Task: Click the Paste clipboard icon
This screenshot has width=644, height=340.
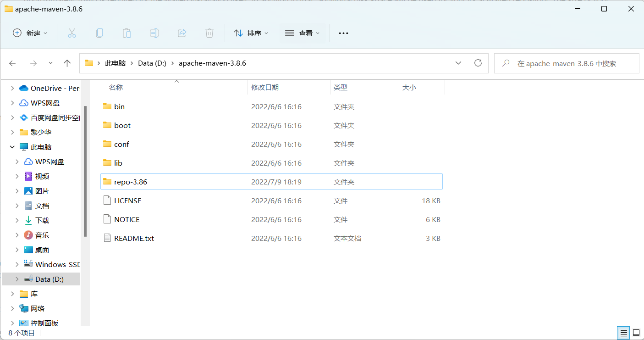Action: click(x=127, y=33)
